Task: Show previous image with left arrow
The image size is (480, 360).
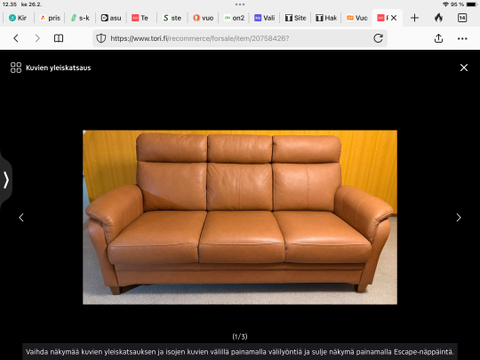Action: point(21,218)
